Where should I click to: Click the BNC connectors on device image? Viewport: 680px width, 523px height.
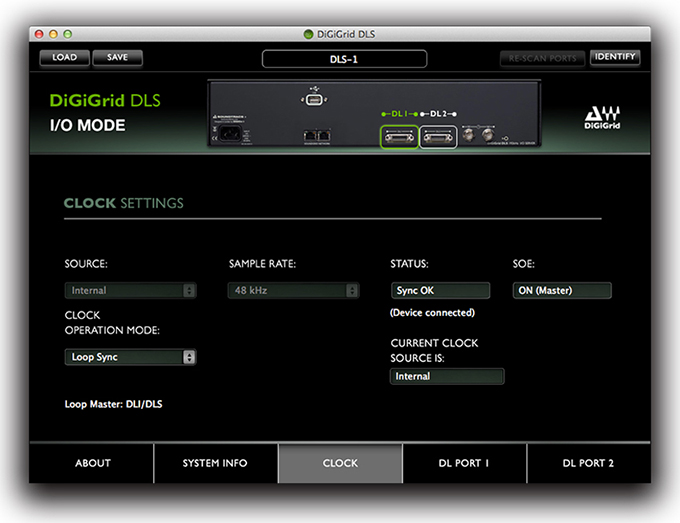(x=477, y=134)
